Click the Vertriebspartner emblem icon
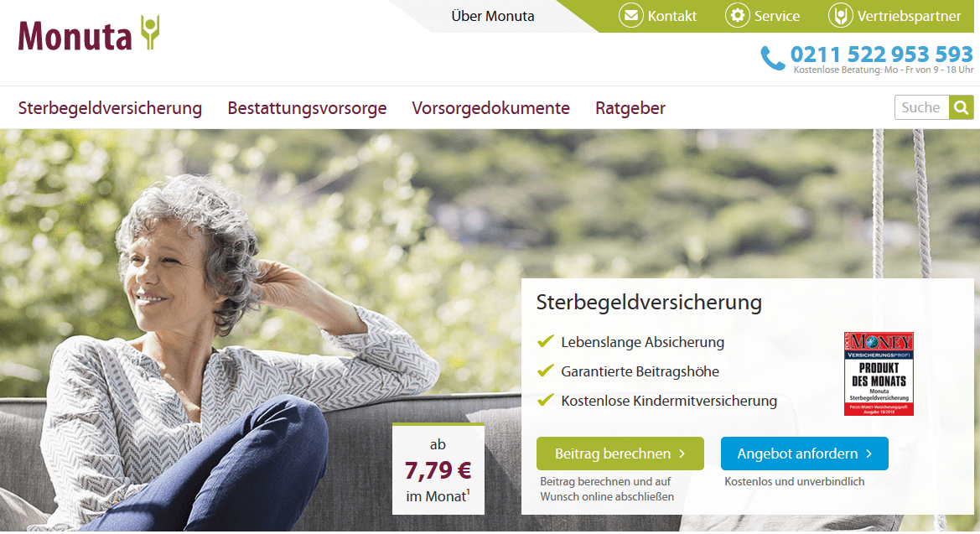Viewport: 980px width, 534px height. [x=841, y=15]
